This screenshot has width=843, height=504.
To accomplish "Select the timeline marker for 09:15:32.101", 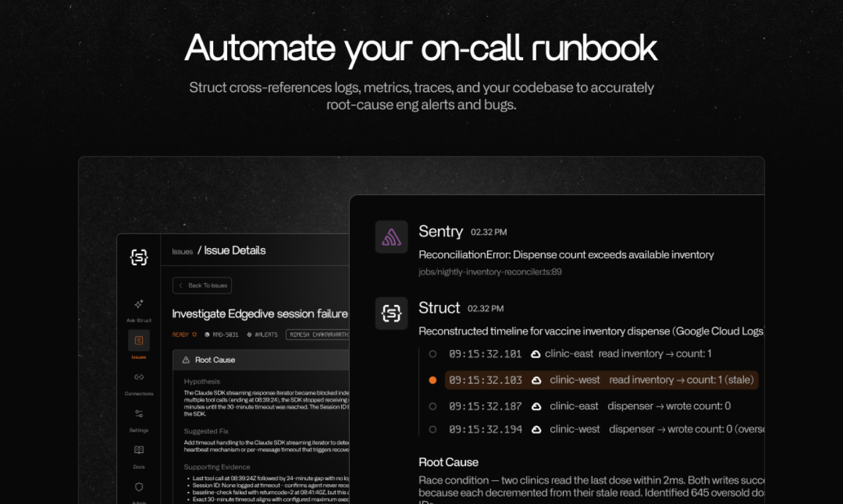I will pyautogui.click(x=432, y=353).
